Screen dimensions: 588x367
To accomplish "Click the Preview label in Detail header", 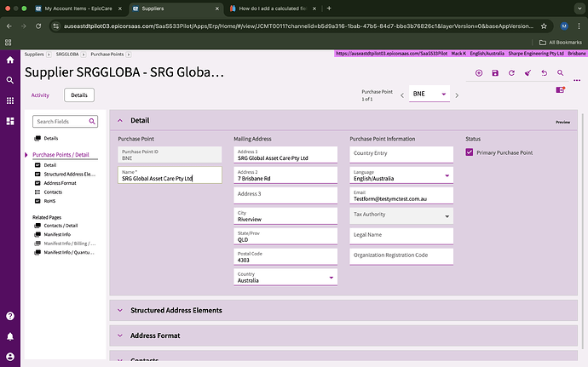I will 563,123.
